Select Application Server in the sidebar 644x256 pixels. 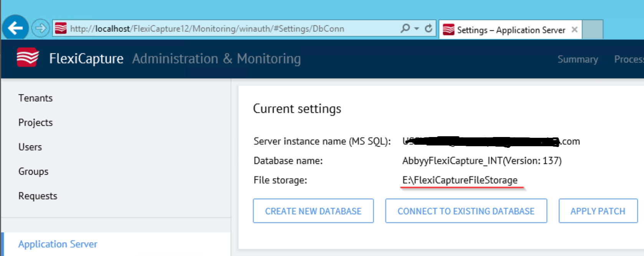58,244
